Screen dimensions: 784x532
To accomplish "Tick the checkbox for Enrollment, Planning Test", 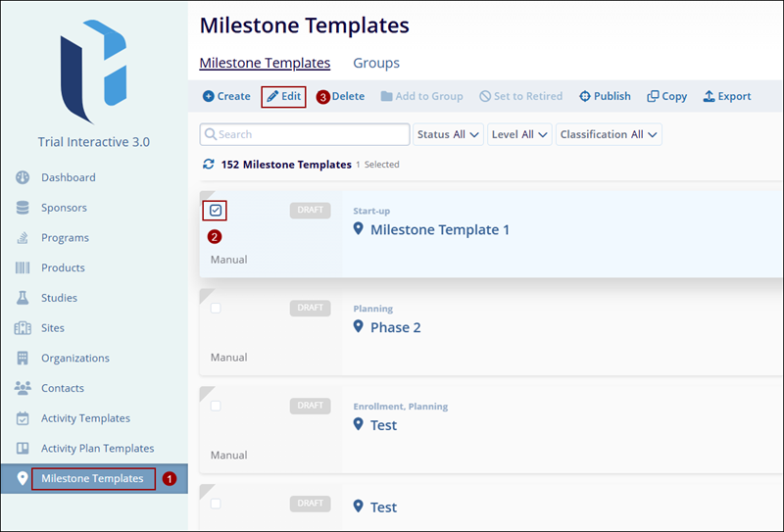I will (x=216, y=406).
